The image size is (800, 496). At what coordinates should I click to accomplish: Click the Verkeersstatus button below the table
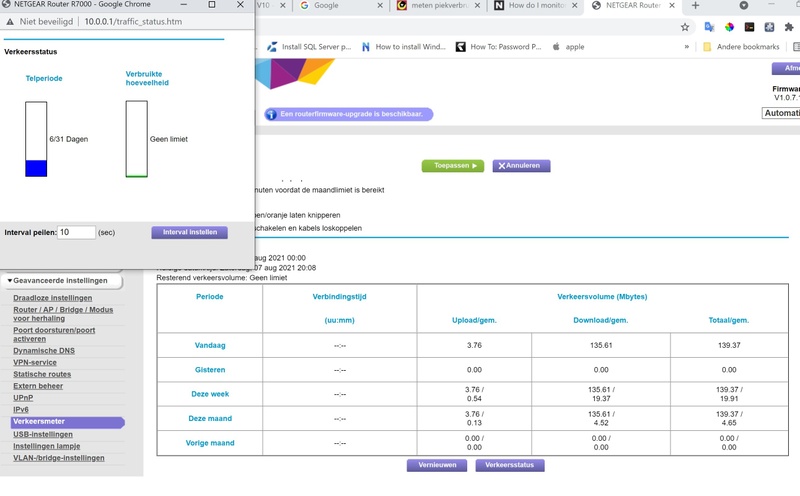point(510,465)
